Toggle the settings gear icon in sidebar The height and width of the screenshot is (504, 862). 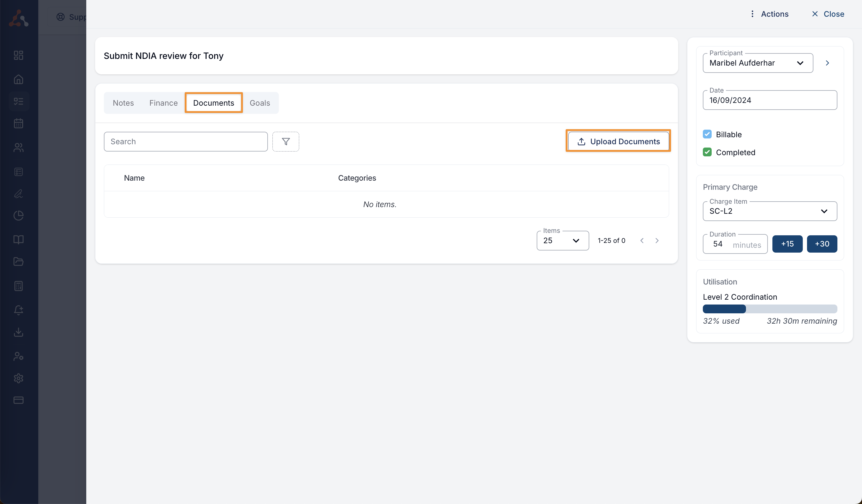coord(19,378)
